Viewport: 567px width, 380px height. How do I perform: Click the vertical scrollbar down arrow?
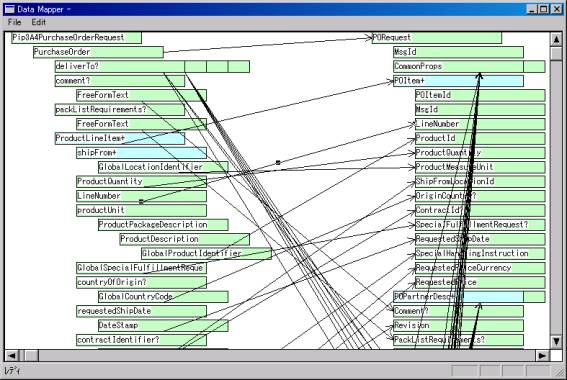coord(556,341)
